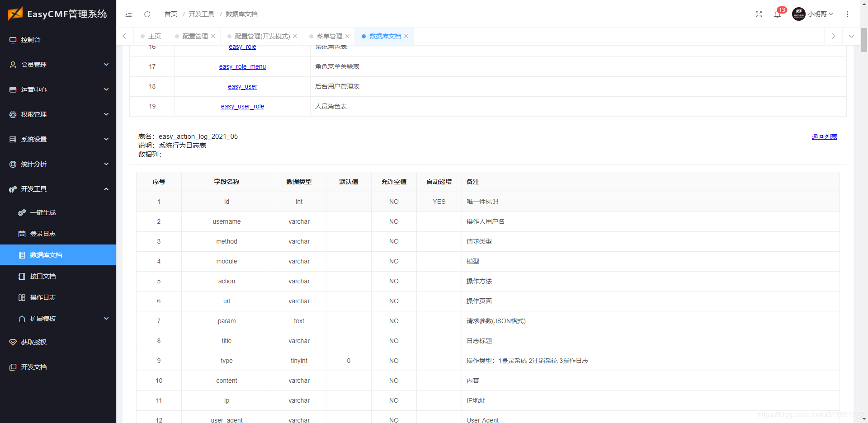This screenshot has height=423, width=868.
Task: Click the 扩展模板 home icon
Action: pyautogui.click(x=22, y=319)
